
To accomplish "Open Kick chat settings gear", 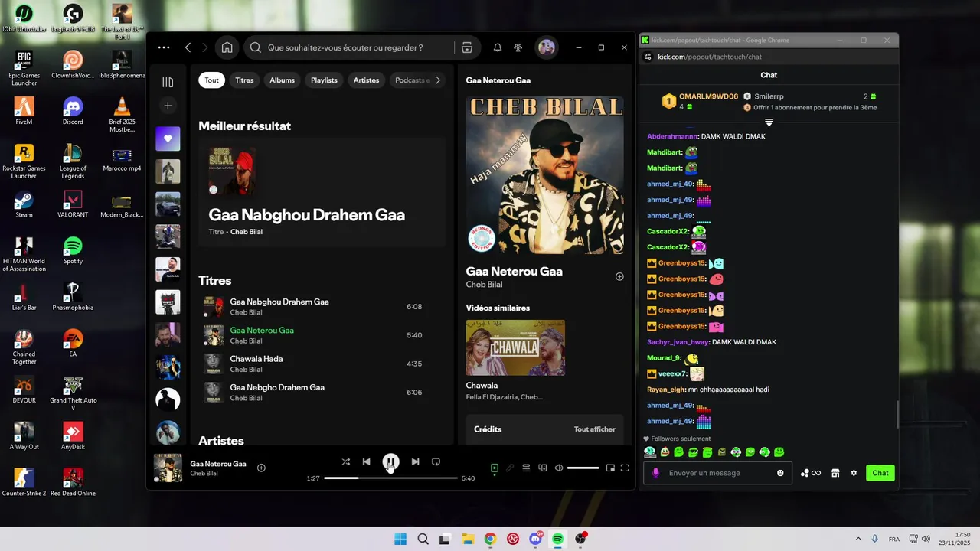I will coord(854,473).
